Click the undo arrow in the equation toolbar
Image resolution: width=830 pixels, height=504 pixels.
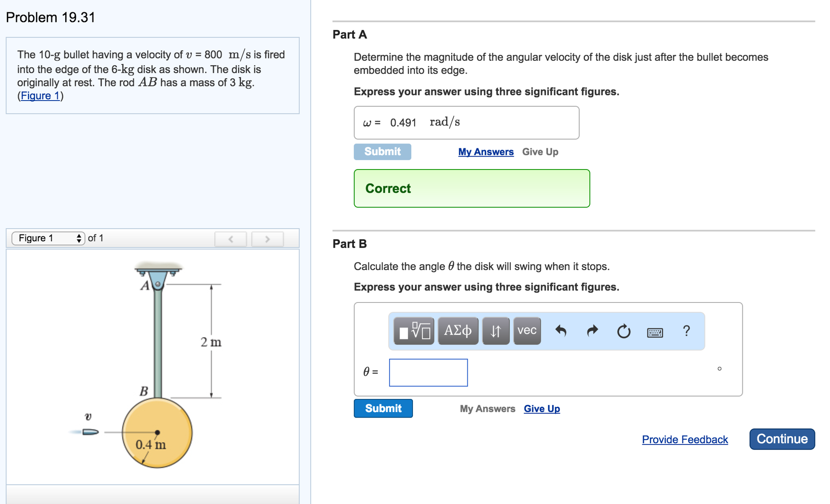click(561, 331)
